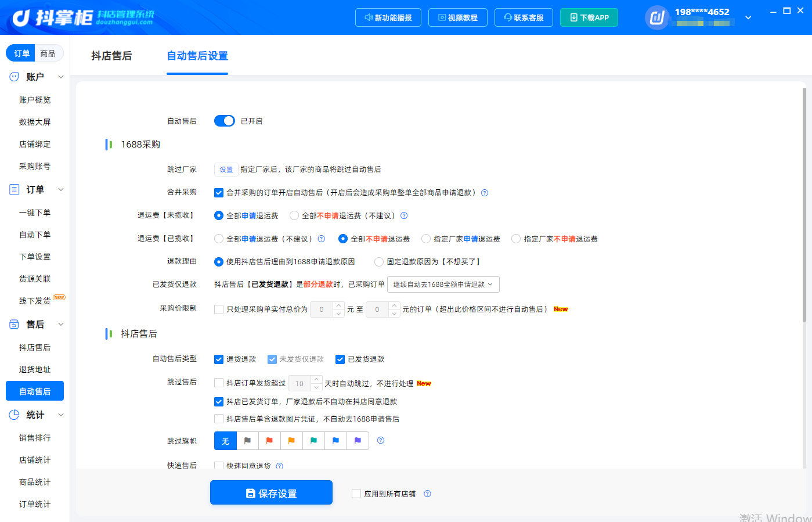Check 只处理采购单实付总价为 checkbox

(219, 309)
